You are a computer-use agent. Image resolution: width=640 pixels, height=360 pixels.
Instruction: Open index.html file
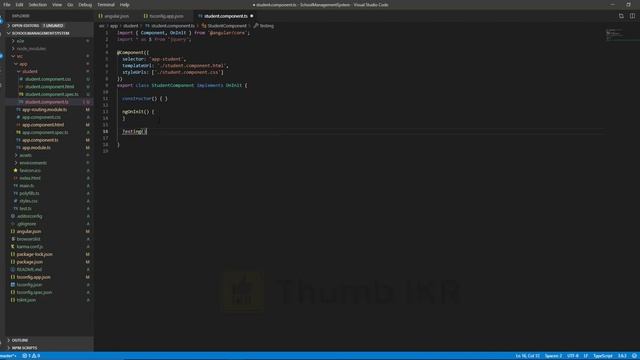pyautogui.click(x=30, y=178)
